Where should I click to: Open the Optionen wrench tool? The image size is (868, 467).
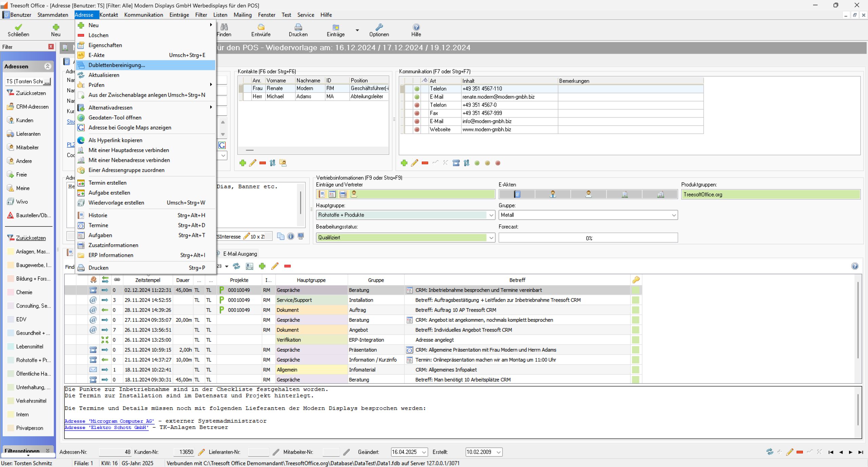click(379, 27)
